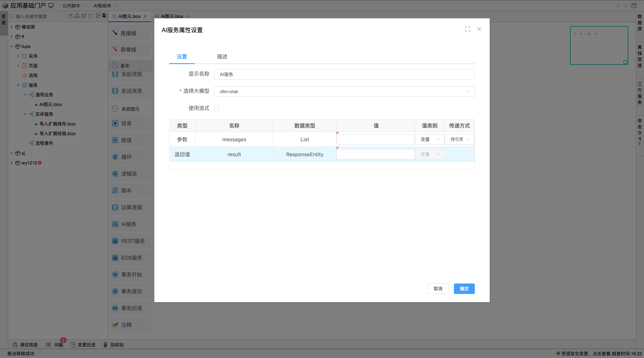Image resolution: width=644 pixels, height=358 pixels.
Task: Open the 变更历史 panel
Action: pos(83,345)
